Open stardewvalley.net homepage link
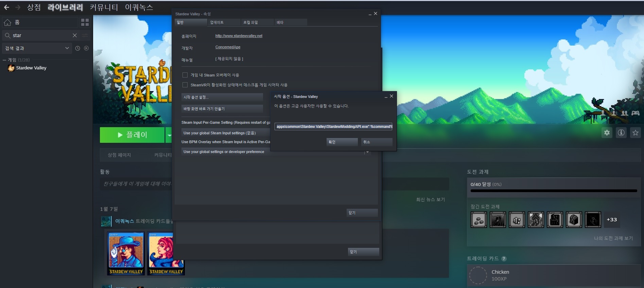Viewport: 644px width, 288px height. [239, 36]
